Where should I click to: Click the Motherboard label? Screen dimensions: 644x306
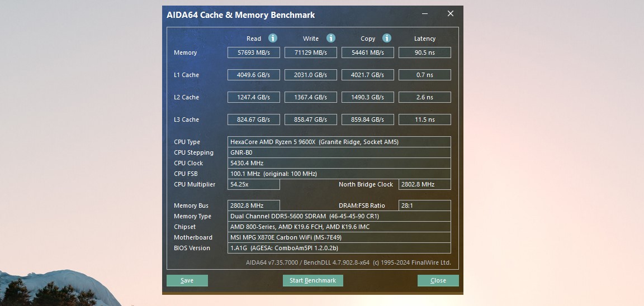tap(193, 237)
